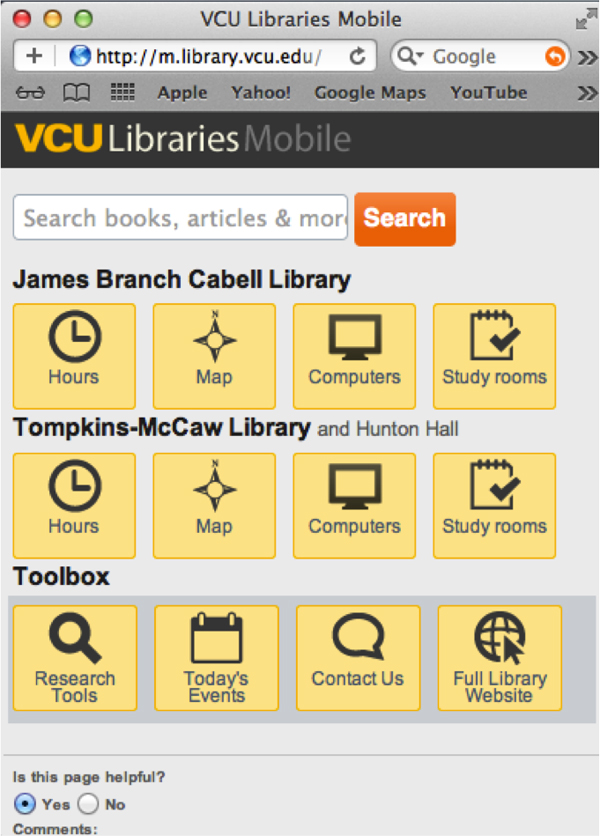Screen dimensions: 600x836
Task: Expand Google search engine dropdown
Action: click(411, 57)
